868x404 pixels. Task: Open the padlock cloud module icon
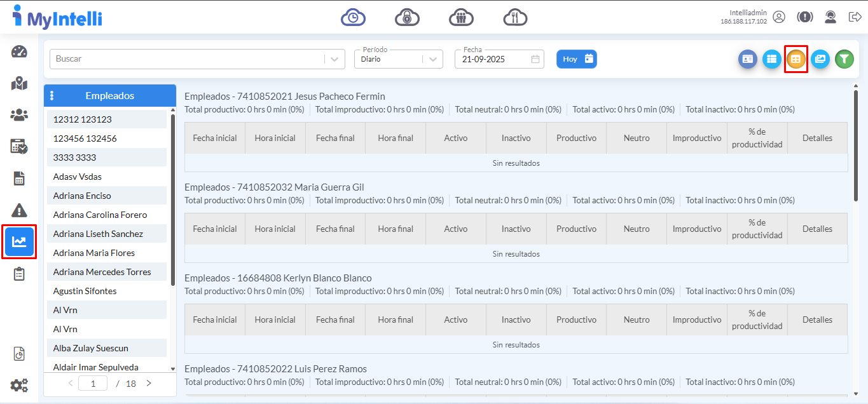tap(407, 17)
